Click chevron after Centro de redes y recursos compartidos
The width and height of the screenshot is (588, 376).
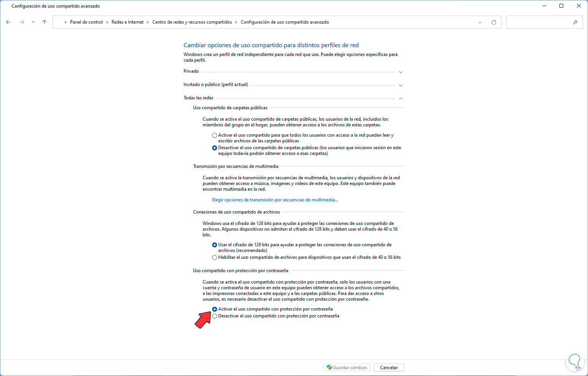coord(236,22)
